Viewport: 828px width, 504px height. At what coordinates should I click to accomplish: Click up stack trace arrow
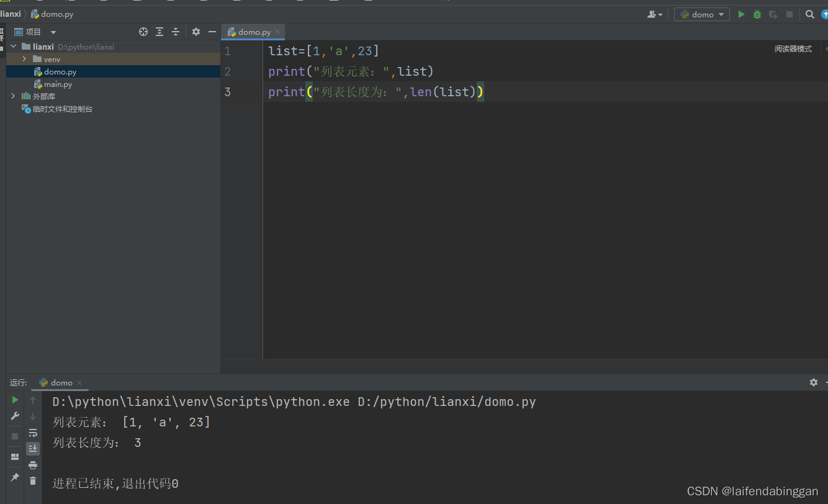pyautogui.click(x=33, y=400)
